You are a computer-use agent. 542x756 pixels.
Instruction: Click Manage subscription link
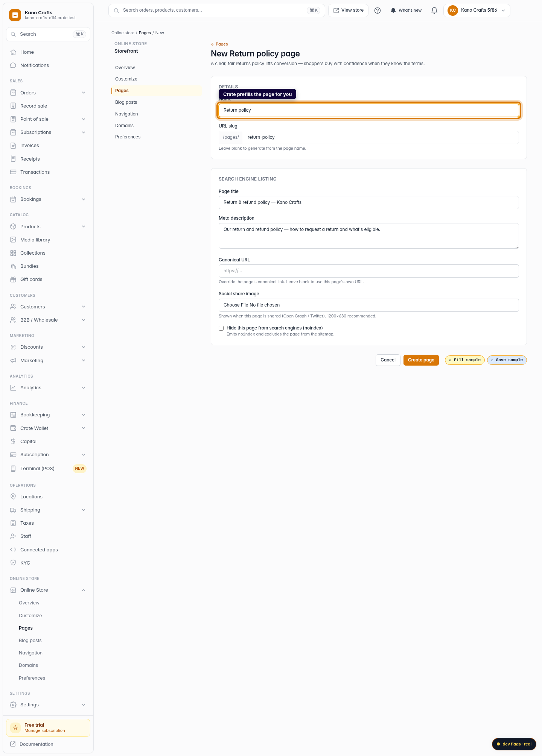point(45,731)
